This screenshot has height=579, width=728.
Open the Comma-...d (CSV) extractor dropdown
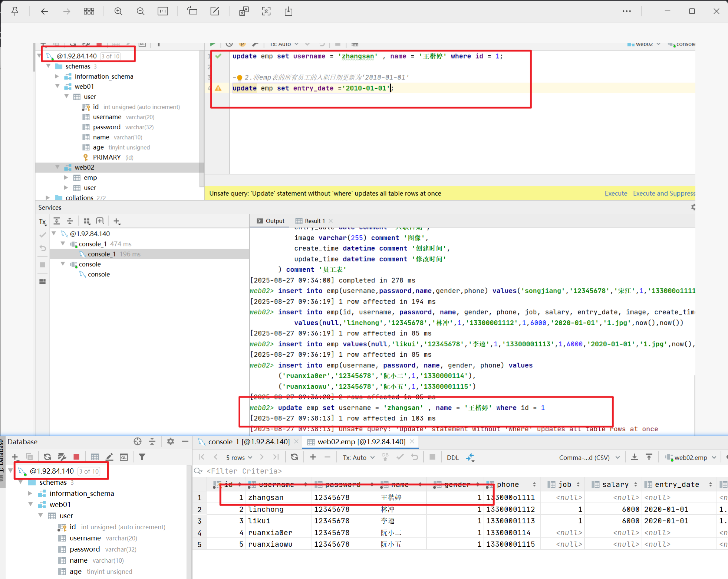pos(589,458)
